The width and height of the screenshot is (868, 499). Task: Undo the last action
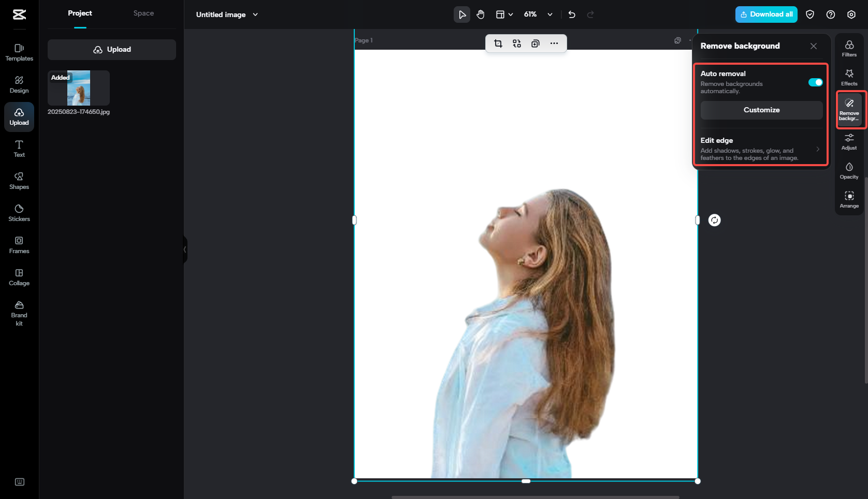coord(571,14)
